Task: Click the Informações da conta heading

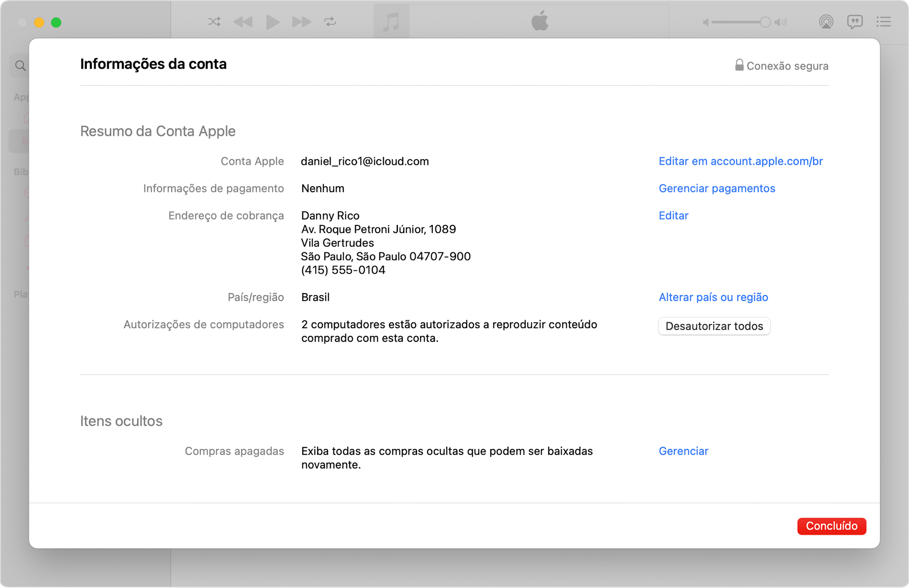Action: click(x=153, y=64)
